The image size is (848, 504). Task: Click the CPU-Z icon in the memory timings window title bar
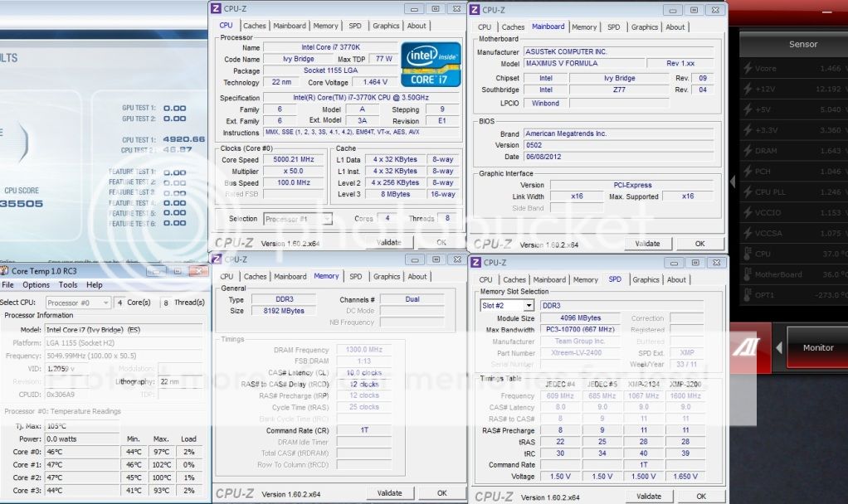click(x=217, y=259)
